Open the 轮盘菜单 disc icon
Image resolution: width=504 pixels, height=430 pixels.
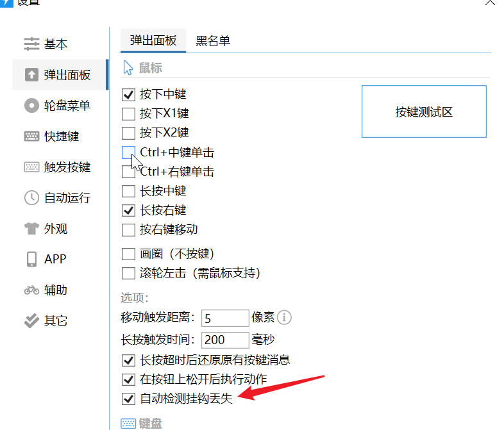tap(31, 105)
